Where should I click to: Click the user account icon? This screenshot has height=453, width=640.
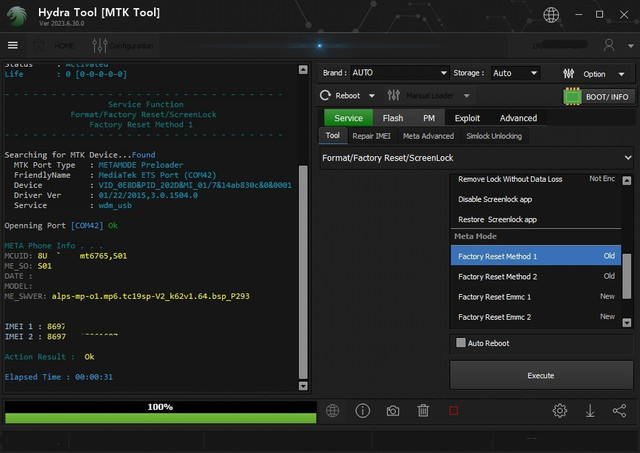point(609,45)
